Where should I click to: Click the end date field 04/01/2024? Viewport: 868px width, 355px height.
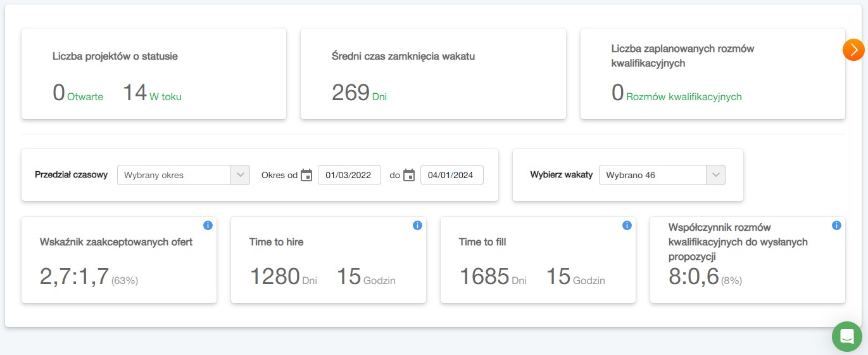pos(451,175)
